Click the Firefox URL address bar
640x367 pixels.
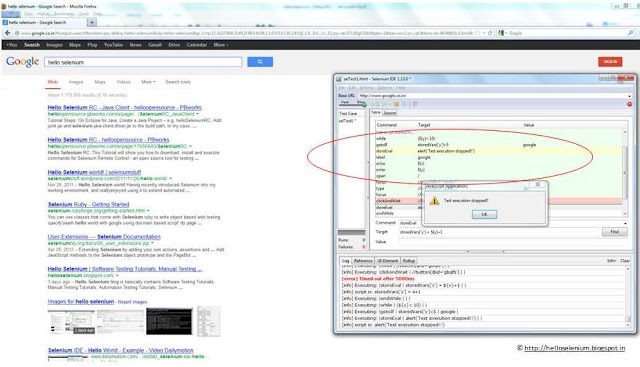click(x=245, y=33)
